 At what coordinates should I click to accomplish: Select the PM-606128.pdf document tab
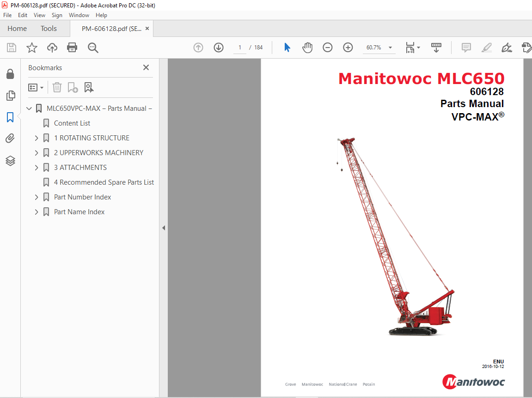[111, 29]
